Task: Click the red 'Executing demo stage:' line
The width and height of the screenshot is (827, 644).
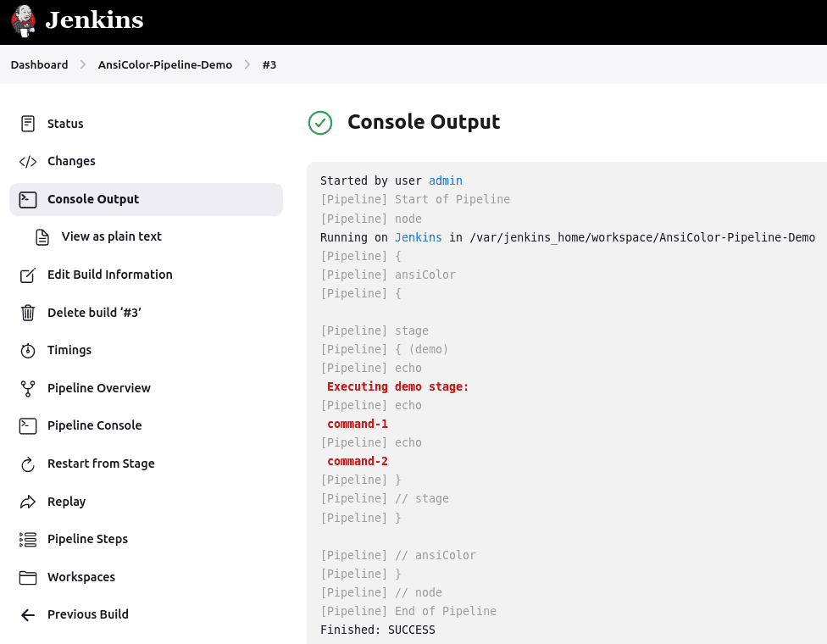Action: 397,387
